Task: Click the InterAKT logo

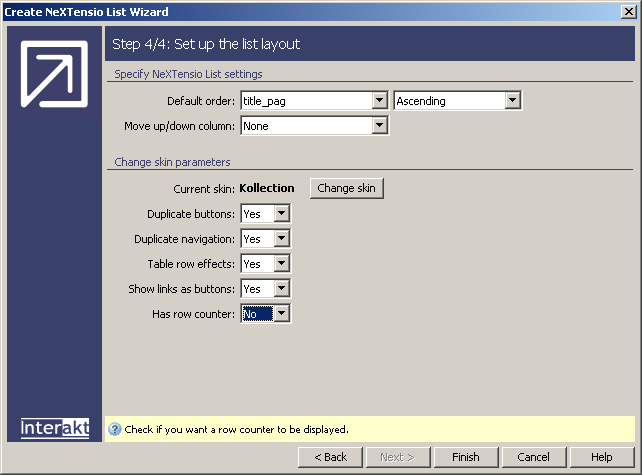Action: (54, 428)
